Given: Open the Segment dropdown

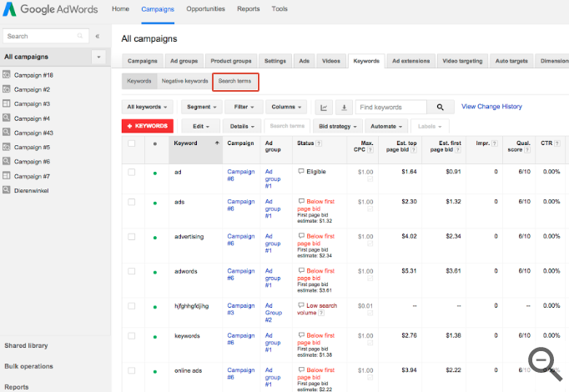Looking at the screenshot, I should [201, 107].
